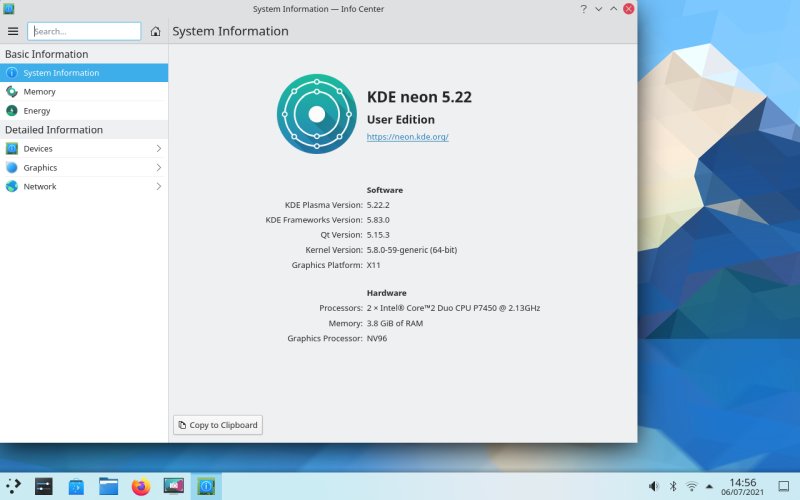The image size is (800, 500).
Task: Open the Graphics entry
Action: coord(84,167)
